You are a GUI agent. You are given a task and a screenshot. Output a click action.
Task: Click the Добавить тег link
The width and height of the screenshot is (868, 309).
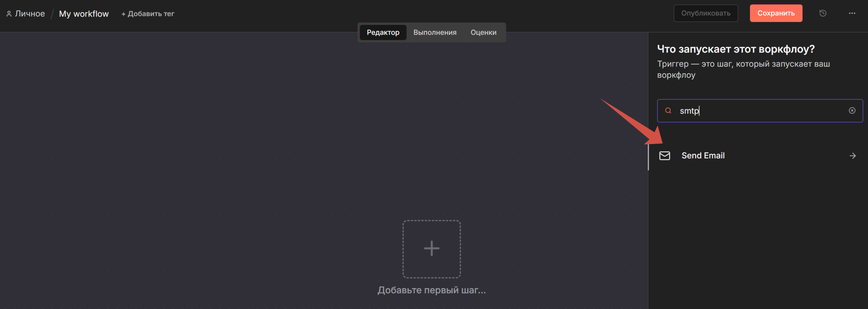click(x=148, y=14)
